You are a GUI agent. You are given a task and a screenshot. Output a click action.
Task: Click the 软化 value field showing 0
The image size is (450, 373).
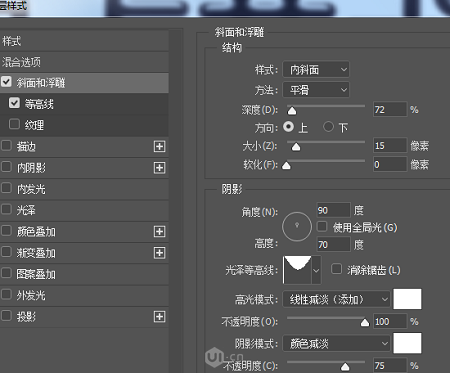tap(390, 164)
